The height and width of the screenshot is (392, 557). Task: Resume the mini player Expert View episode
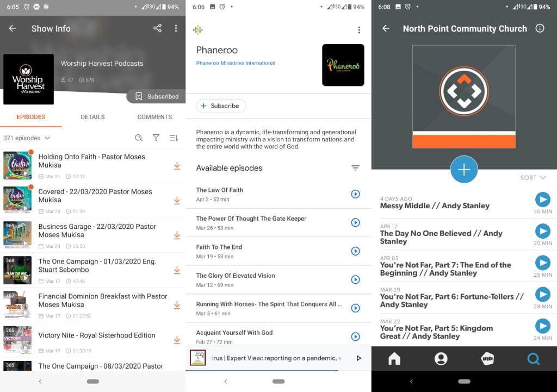point(359,358)
